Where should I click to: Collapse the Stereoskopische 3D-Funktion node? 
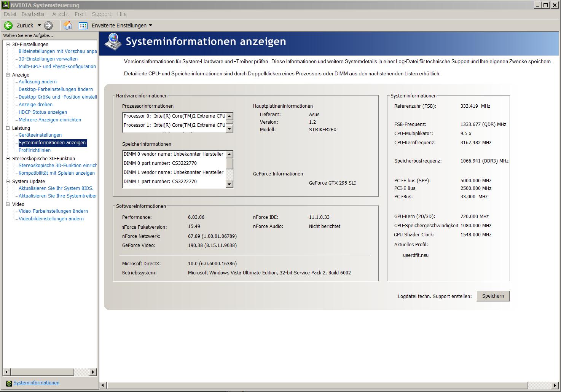click(8, 159)
